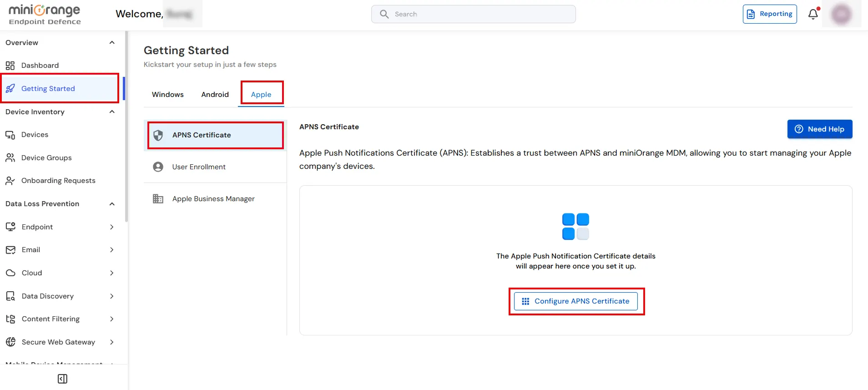Open User Enrollment step
Viewport: 868px width, 390px height.
click(x=215, y=167)
